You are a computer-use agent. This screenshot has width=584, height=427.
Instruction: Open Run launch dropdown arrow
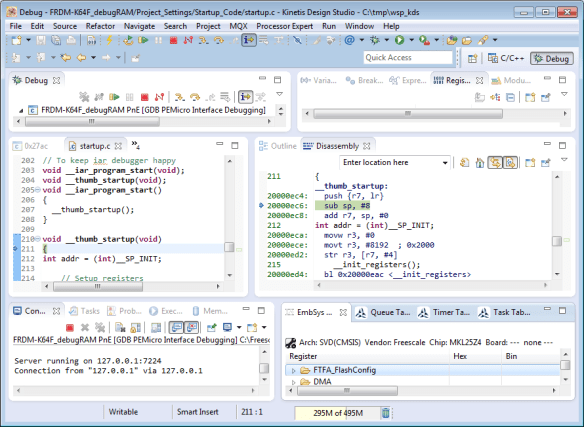(412, 40)
